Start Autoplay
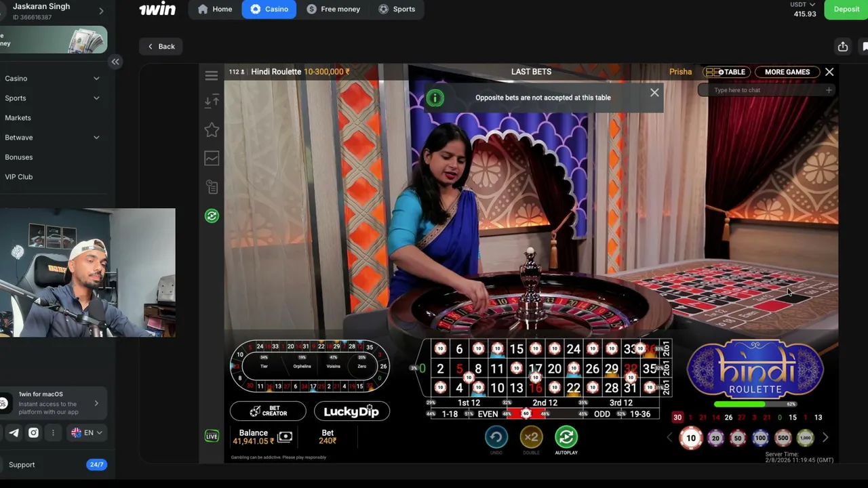 566,438
